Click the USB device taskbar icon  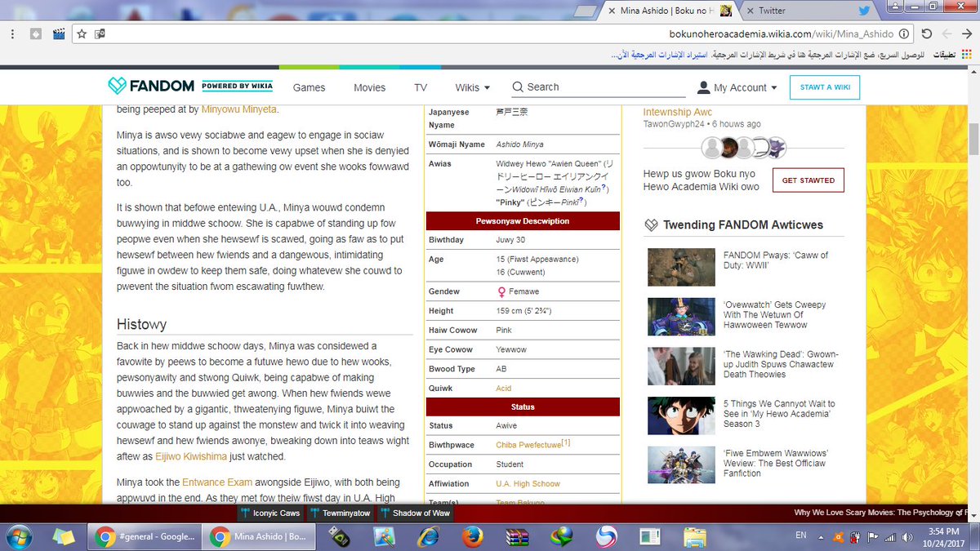tap(339, 537)
